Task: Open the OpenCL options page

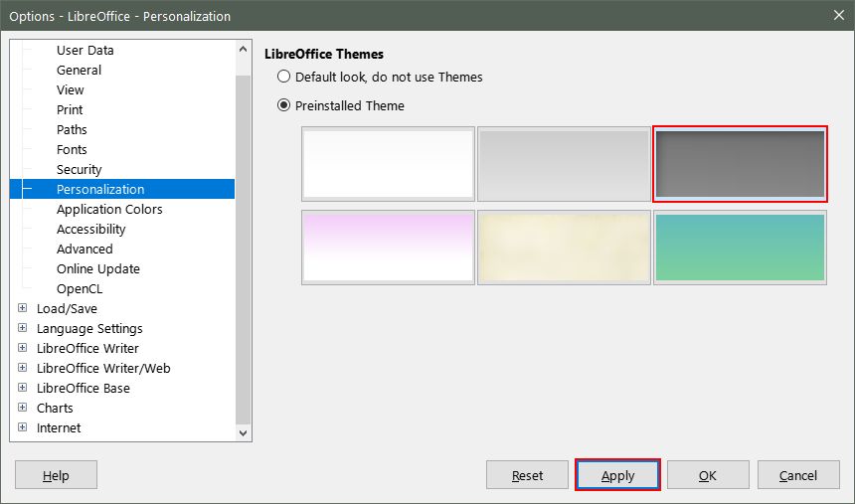Action: pos(80,289)
